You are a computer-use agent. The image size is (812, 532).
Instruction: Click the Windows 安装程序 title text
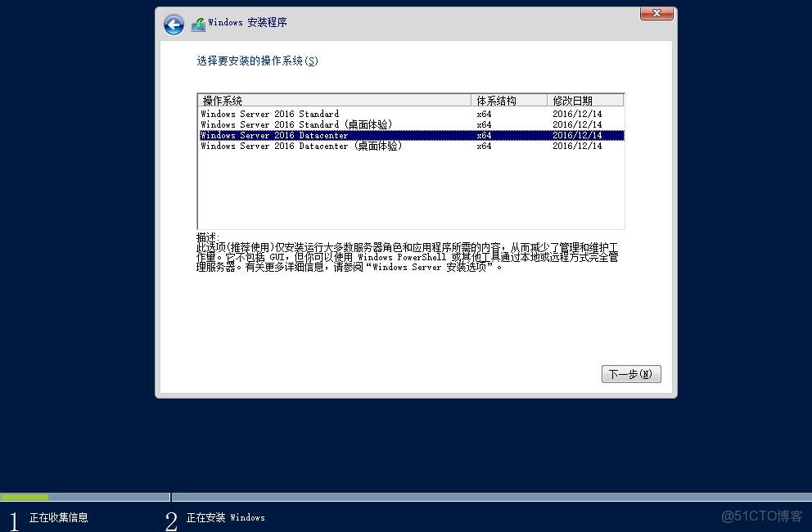click(x=247, y=23)
